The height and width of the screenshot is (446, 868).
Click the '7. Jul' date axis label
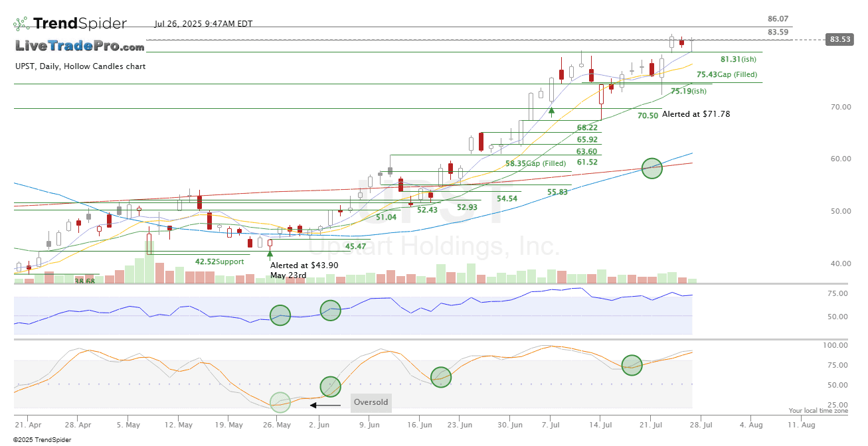coord(551,424)
